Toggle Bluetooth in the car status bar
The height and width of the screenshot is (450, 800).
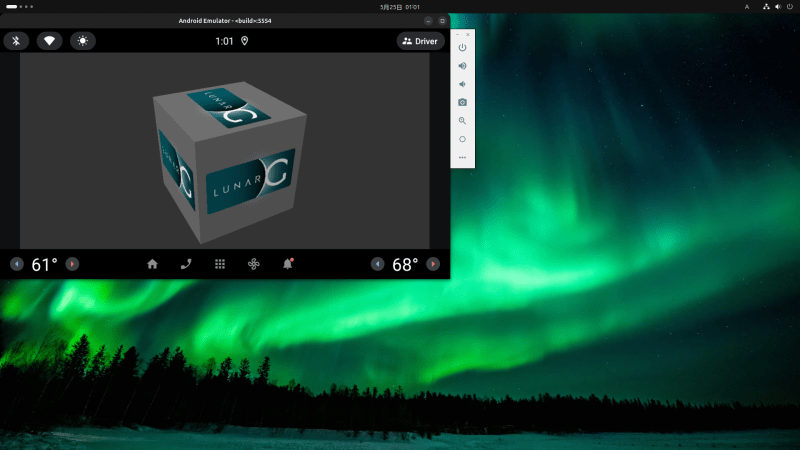pyautogui.click(x=16, y=41)
